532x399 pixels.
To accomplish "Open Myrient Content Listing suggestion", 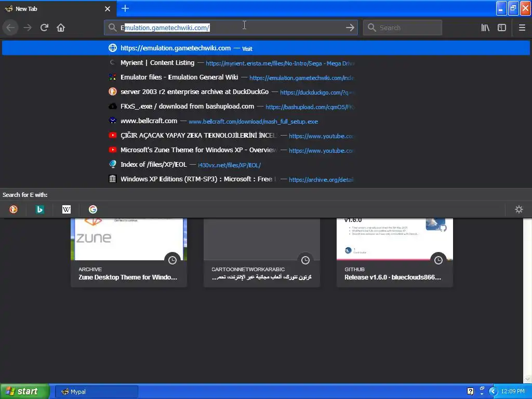I will 266,63.
